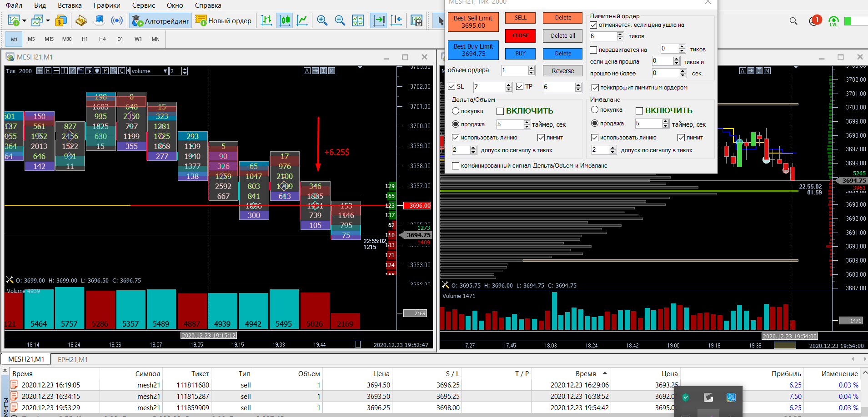This screenshot has width=868, height=417.
Task: Click the red SELL button
Action: coord(521,18)
